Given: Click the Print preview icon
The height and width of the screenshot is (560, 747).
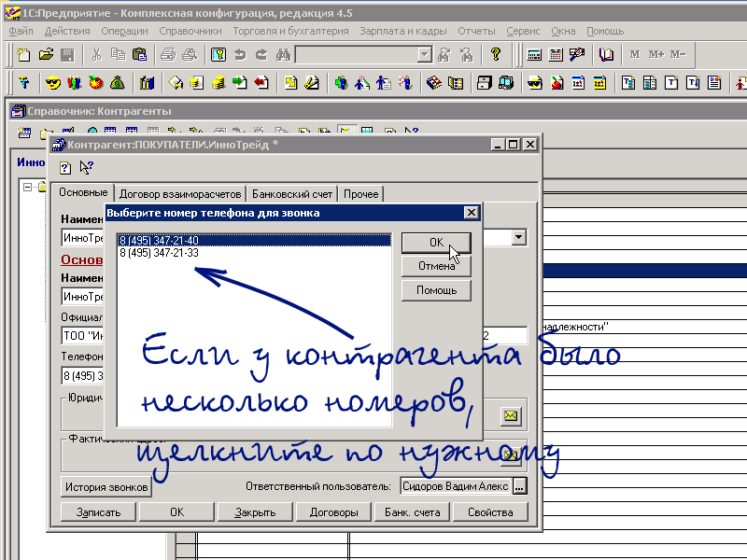Looking at the screenshot, I should [x=190, y=55].
